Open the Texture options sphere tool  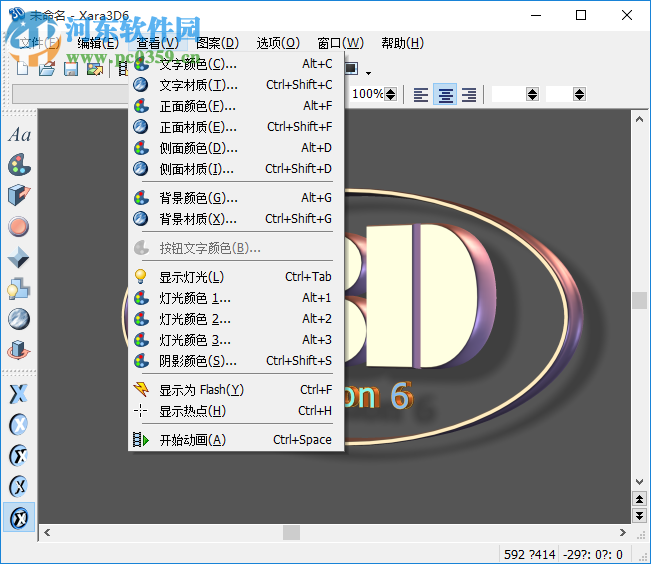(19, 319)
